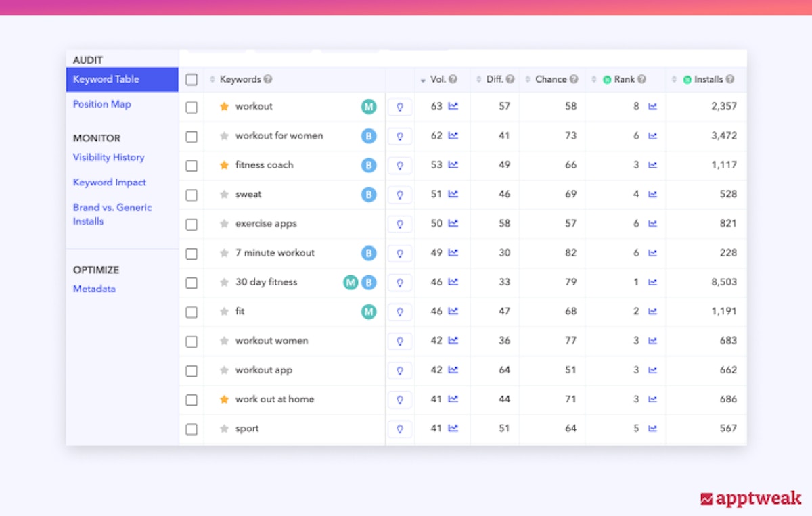
Task: Click help icon next to Keywords header
Action: coord(268,79)
